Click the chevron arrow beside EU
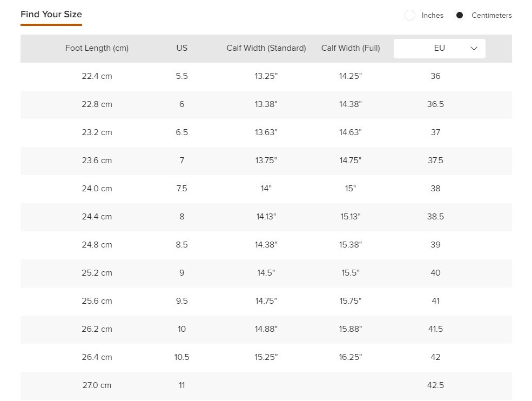Image resolution: width=532 pixels, height=401 pixels. 474,49
